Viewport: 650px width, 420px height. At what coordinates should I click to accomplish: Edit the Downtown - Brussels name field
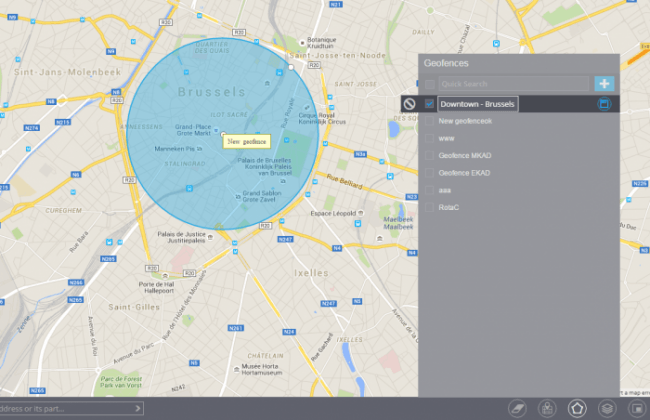click(478, 104)
